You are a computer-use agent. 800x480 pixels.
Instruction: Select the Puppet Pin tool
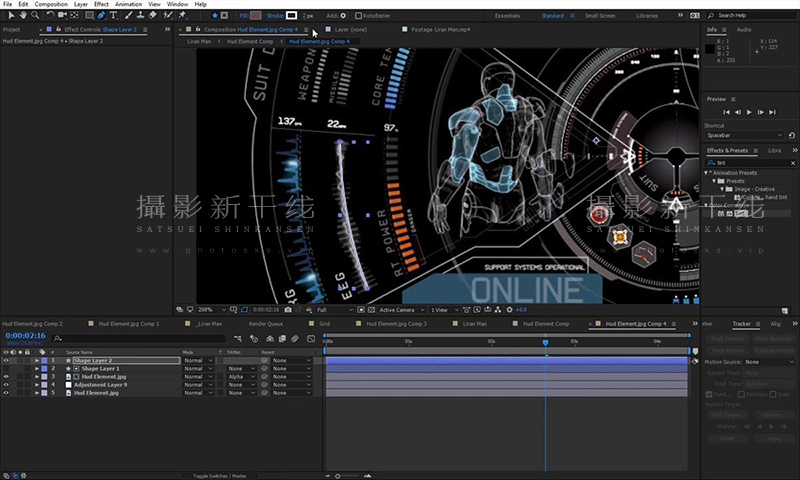click(182, 15)
